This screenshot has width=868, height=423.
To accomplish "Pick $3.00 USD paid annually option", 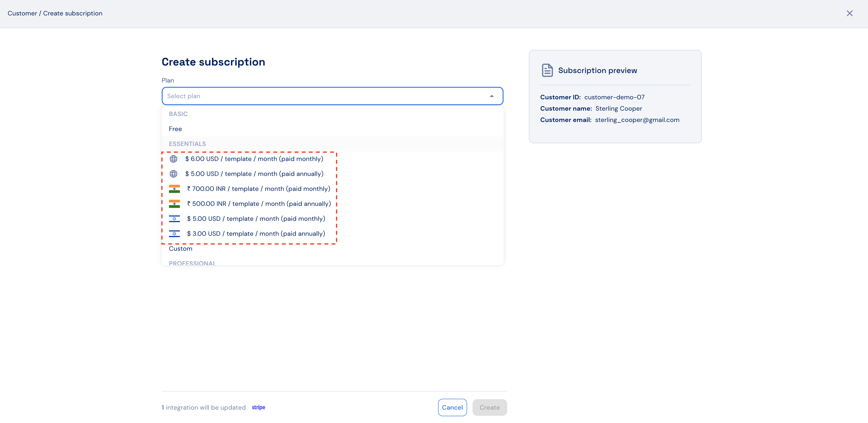I will 256,234.
